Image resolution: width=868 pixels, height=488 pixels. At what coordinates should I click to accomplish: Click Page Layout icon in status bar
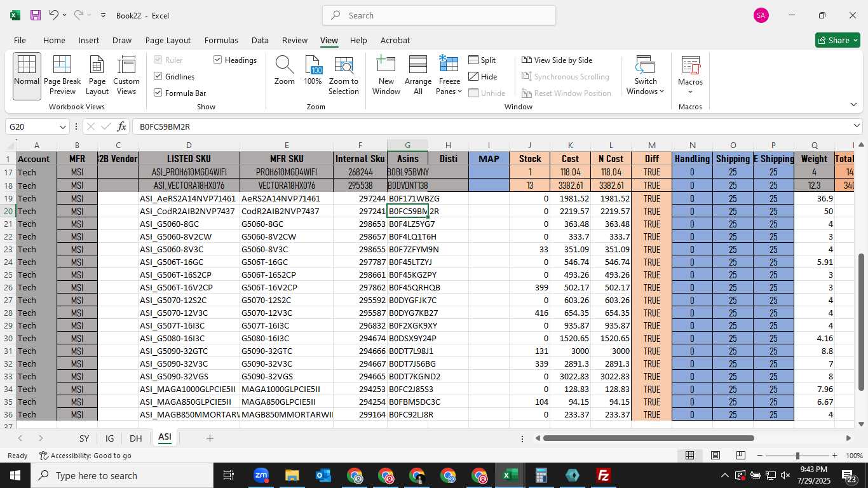(715, 456)
